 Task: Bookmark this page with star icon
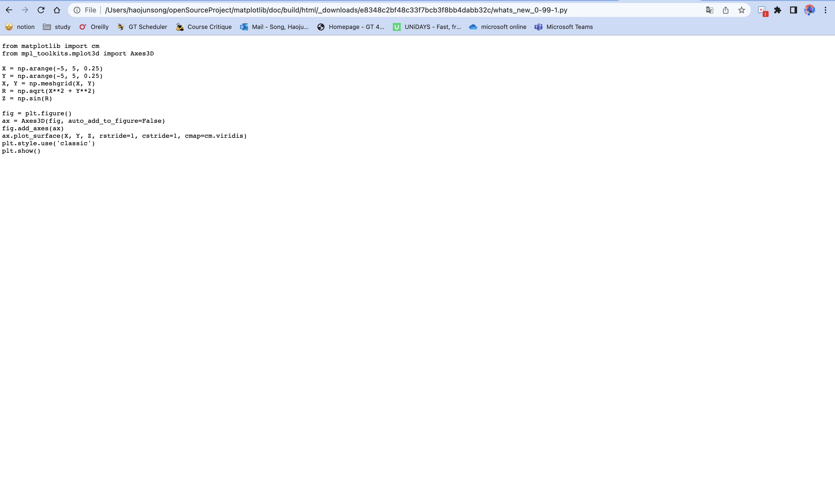(x=741, y=10)
